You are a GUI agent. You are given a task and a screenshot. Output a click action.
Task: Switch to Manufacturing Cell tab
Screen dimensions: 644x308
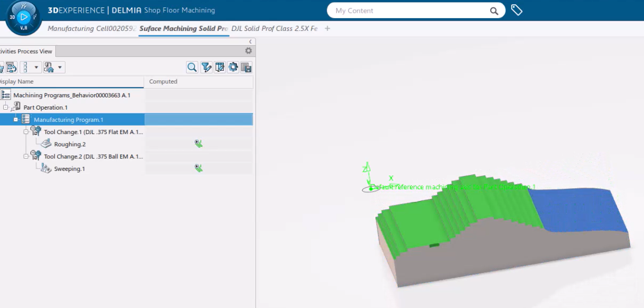pos(91,29)
